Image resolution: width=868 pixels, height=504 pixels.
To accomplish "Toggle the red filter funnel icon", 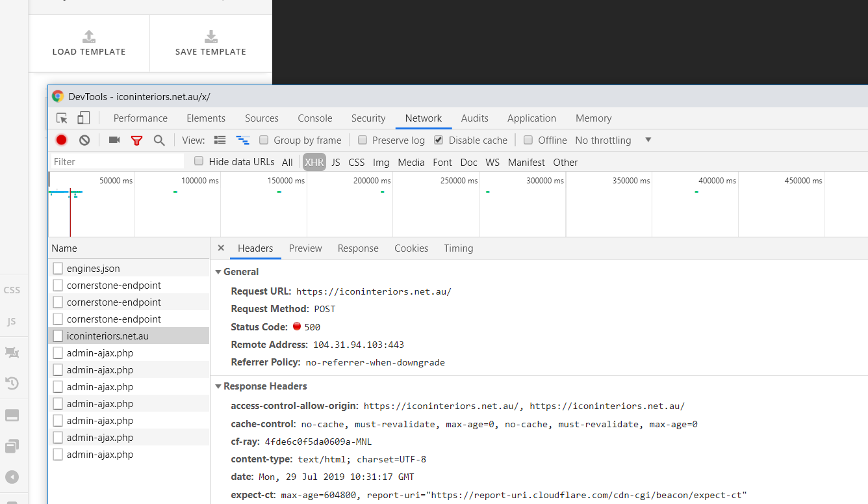I will pyautogui.click(x=136, y=140).
